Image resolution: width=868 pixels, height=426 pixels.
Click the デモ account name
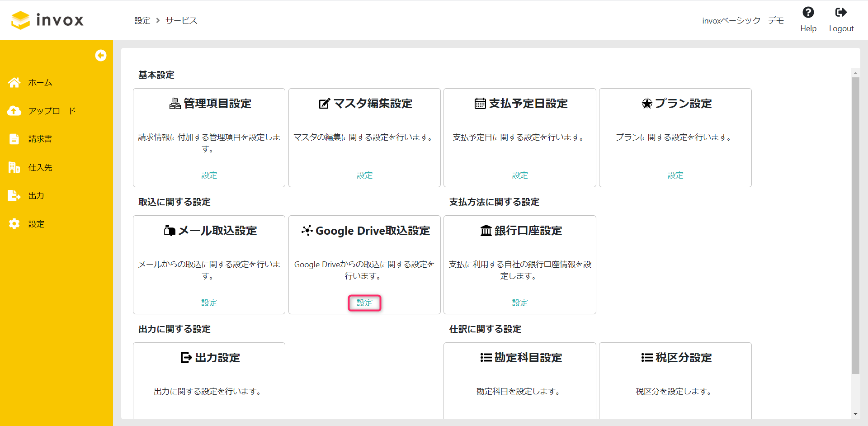tap(776, 20)
